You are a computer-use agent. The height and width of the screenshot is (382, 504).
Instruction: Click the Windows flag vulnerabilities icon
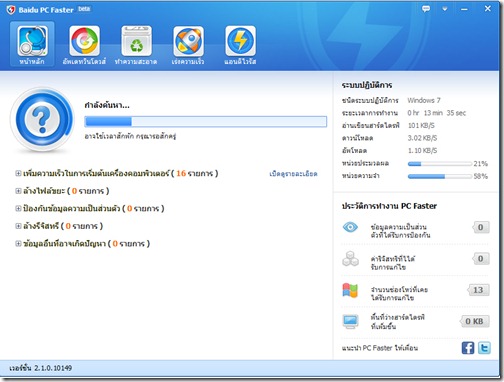[x=350, y=290]
